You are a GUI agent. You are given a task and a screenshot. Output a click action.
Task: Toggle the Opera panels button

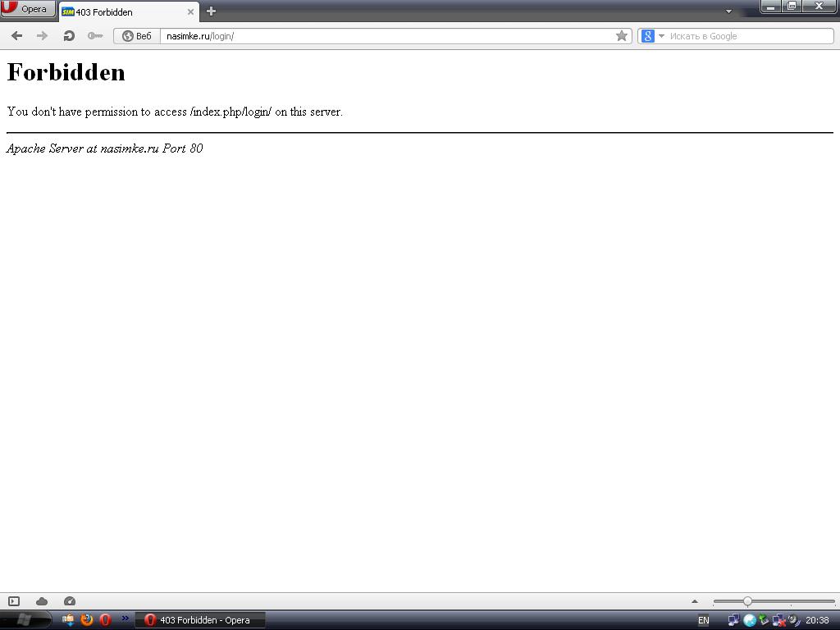click(14, 601)
